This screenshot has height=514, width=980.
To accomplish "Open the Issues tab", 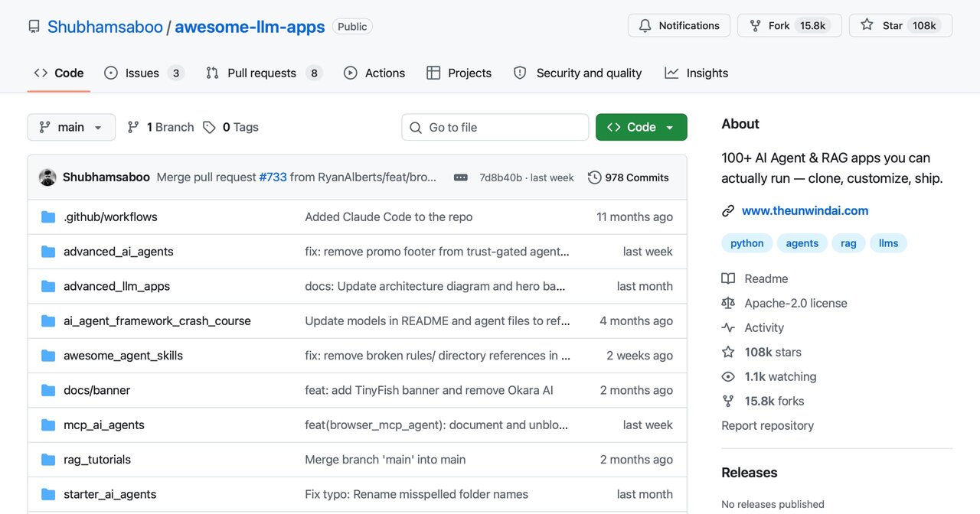I will click(145, 73).
